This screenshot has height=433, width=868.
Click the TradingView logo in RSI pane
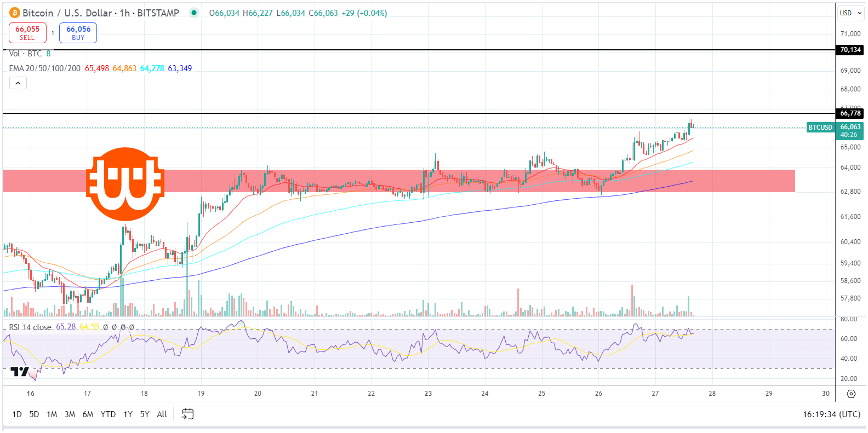[20, 372]
